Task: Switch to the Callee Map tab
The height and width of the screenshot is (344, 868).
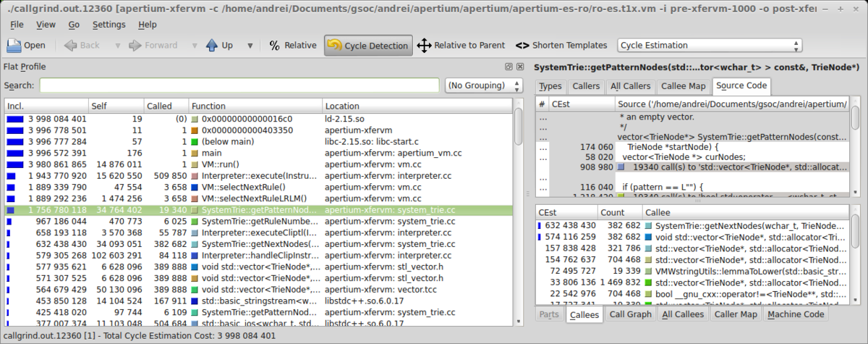Action: pyautogui.click(x=683, y=86)
